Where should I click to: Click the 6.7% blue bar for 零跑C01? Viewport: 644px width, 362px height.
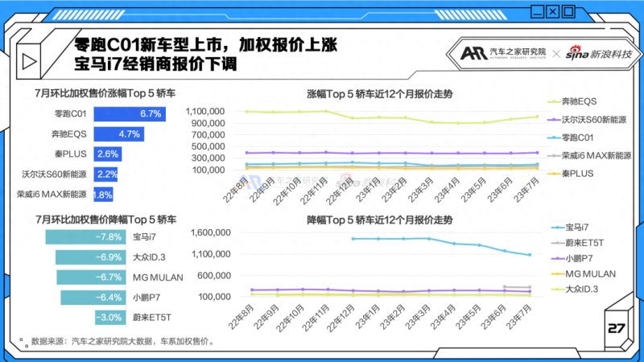pyautogui.click(x=130, y=114)
